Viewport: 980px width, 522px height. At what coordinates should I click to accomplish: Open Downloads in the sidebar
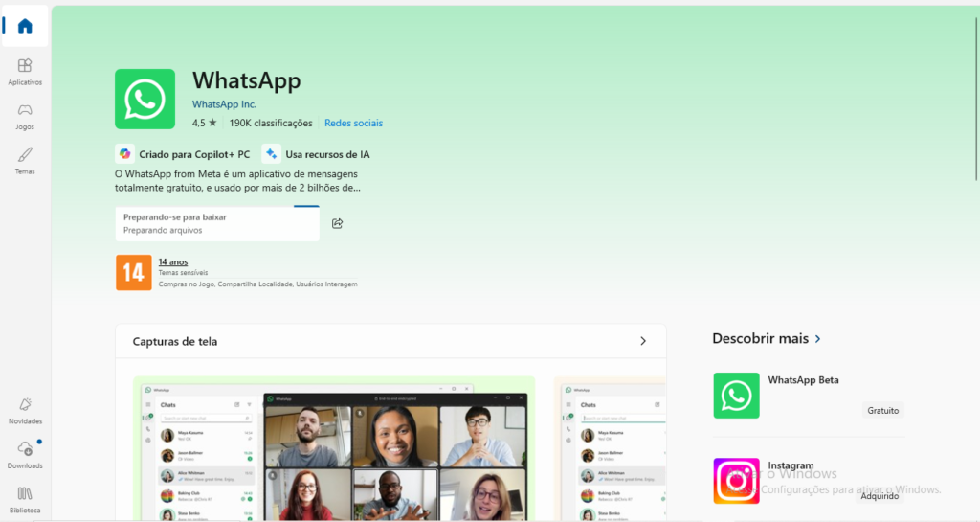click(x=25, y=456)
